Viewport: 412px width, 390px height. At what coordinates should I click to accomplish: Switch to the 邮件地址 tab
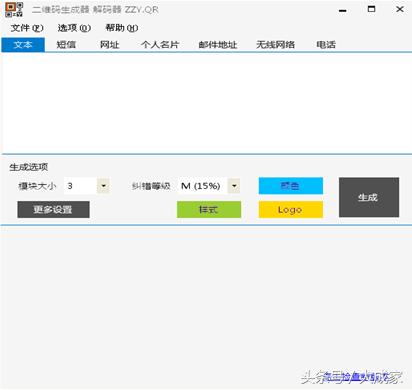[218, 45]
